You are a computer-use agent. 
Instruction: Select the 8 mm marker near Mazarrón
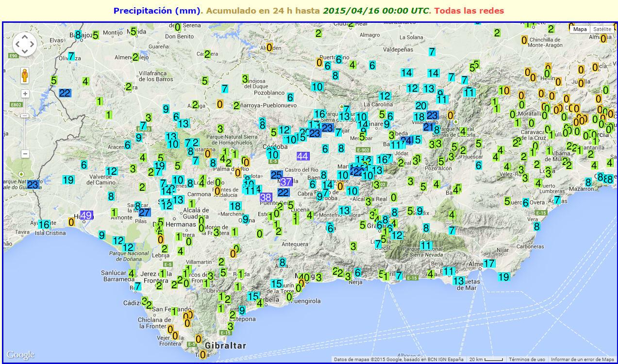[x=588, y=182]
